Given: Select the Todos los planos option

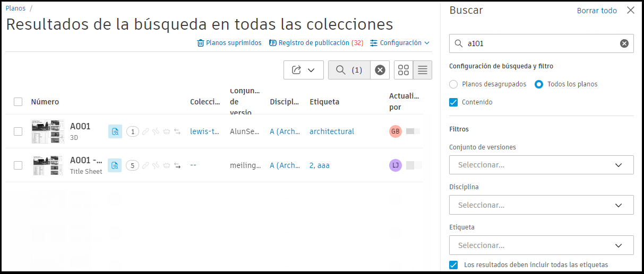Looking at the screenshot, I should click(x=539, y=84).
